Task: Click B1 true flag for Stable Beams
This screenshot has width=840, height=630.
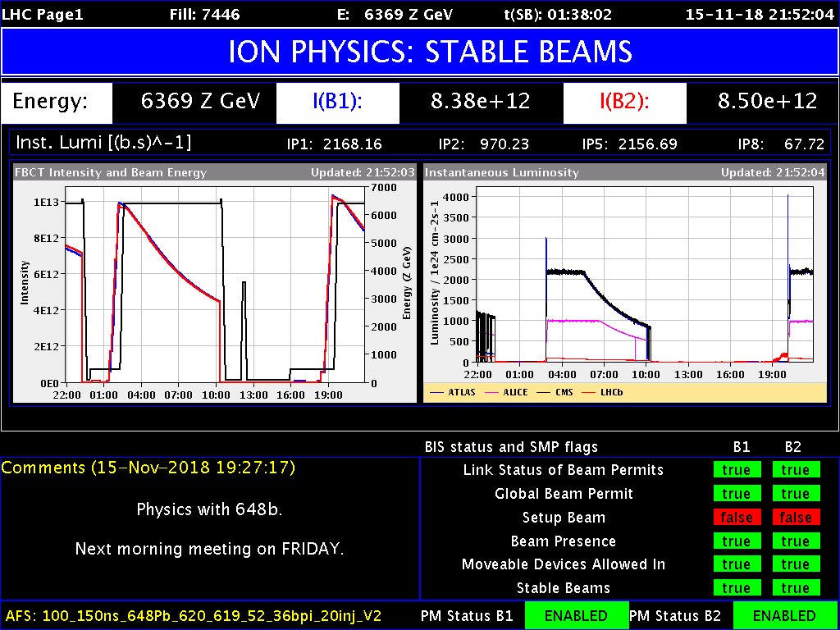Action: [x=737, y=588]
